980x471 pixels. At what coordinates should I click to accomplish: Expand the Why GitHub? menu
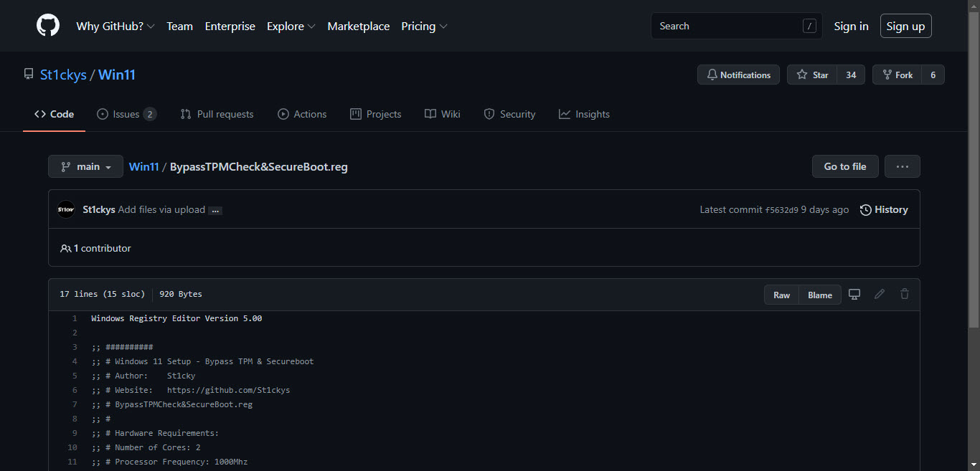pos(115,26)
